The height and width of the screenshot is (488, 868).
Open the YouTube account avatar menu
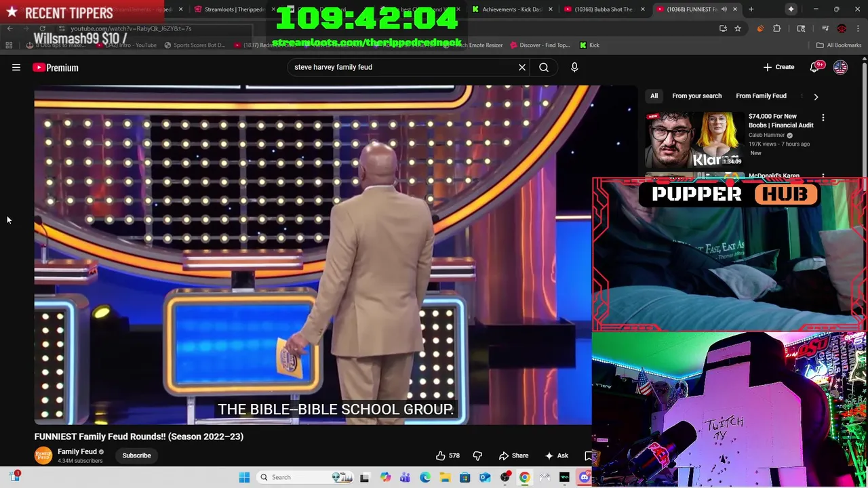(840, 67)
